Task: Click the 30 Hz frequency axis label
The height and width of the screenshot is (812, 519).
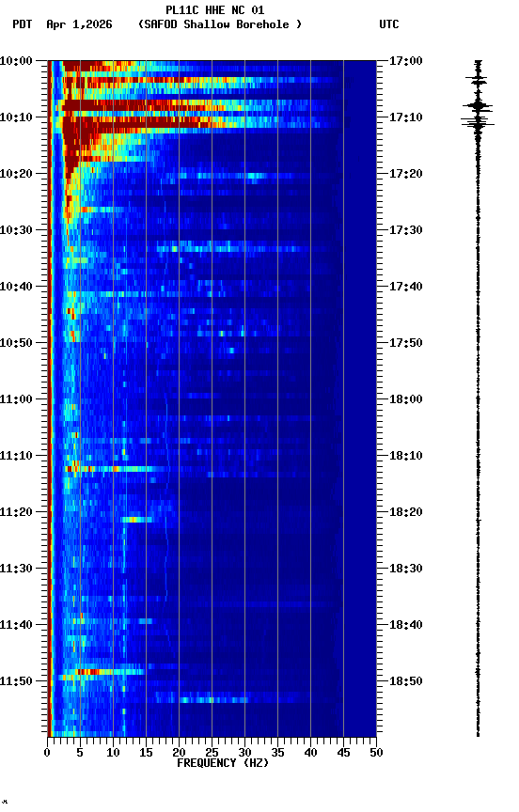Action: pos(244,753)
